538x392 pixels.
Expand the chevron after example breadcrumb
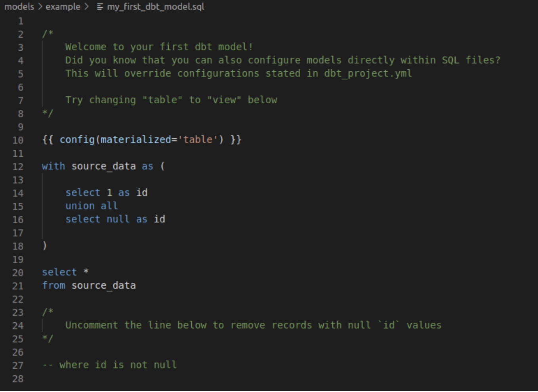[x=86, y=7]
